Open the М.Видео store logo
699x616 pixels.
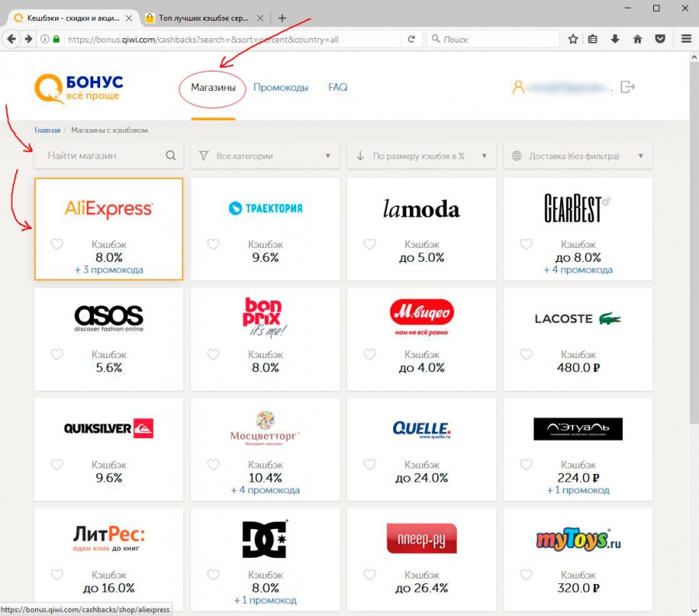(422, 318)
